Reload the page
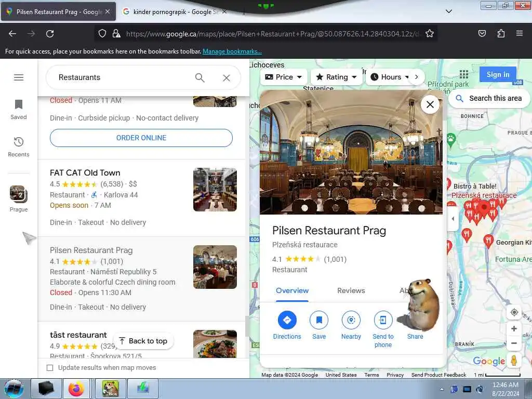The width and height of the screenshot is (532, 399). (x=50, y=34)
